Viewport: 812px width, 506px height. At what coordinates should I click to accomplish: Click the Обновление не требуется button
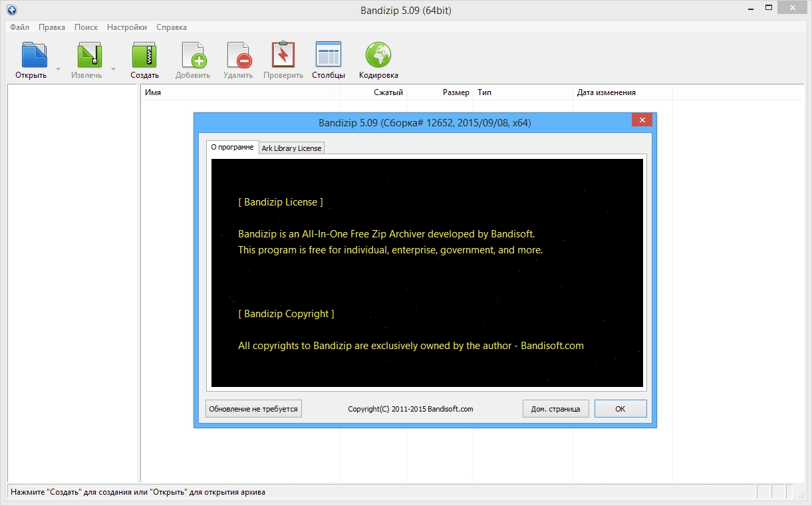(x=253, y=409)
